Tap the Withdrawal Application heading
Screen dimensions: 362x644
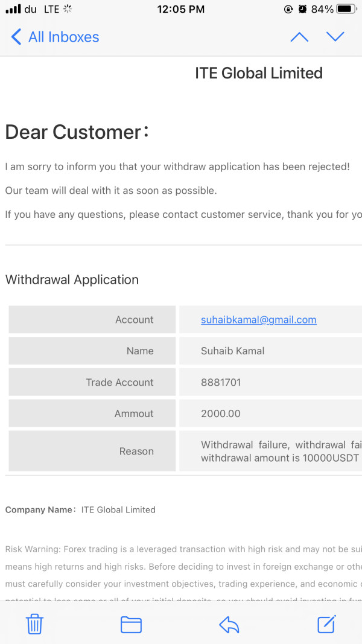pos(72,279)
